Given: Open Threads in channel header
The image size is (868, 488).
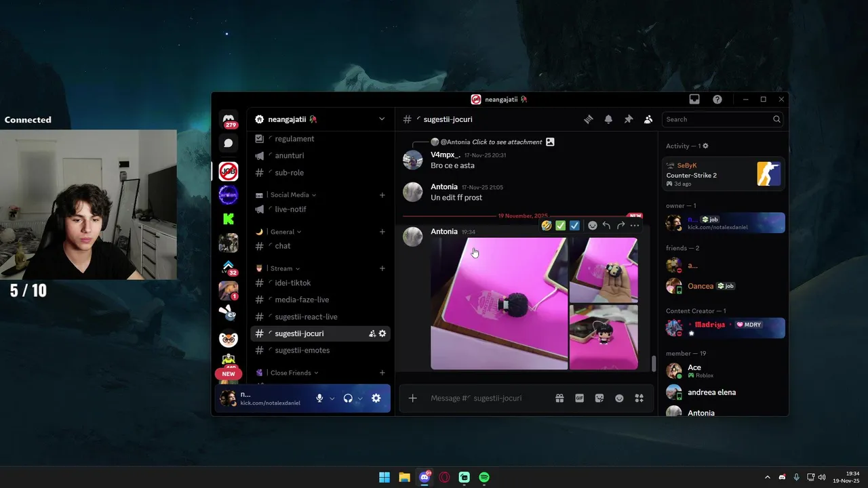Looking at the screenshot, I should pyautogui.click(x=588, y=119).
